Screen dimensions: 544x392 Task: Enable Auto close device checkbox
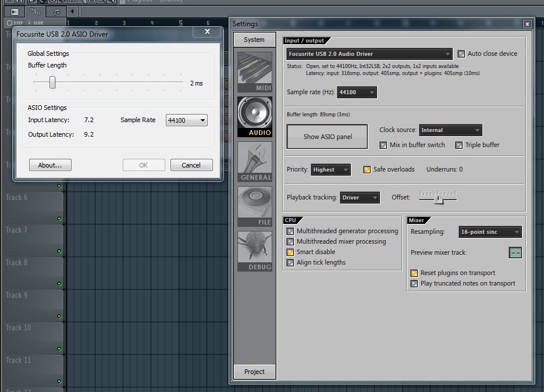[x=461, y=54]
